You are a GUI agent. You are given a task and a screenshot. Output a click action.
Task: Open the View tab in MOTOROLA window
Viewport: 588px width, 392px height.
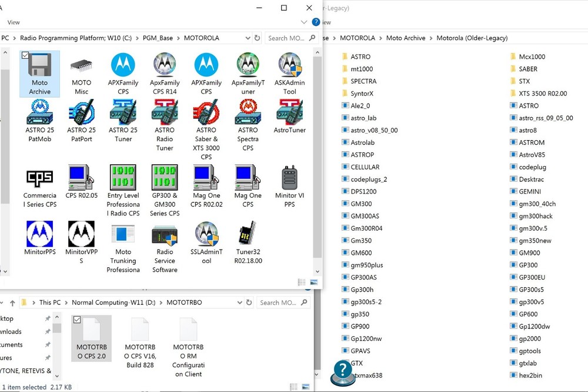pyautogui.click(x=14, y=22)
